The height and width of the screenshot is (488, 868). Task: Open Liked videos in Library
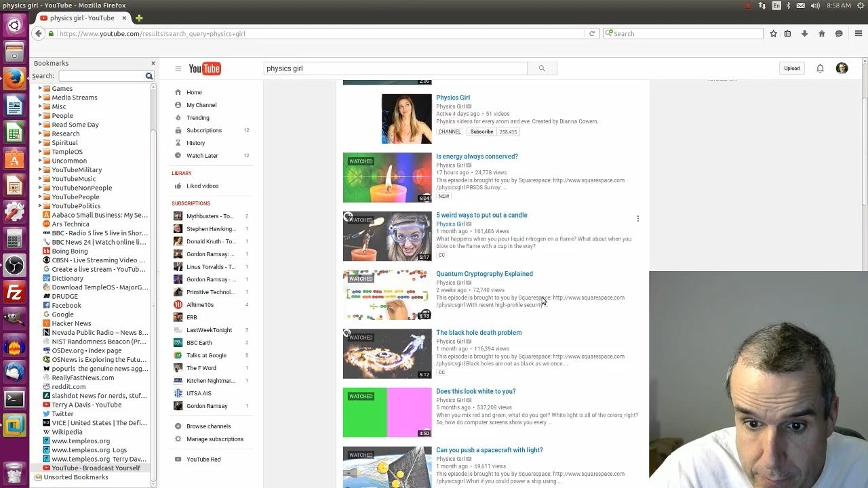(x=202, y=186)
